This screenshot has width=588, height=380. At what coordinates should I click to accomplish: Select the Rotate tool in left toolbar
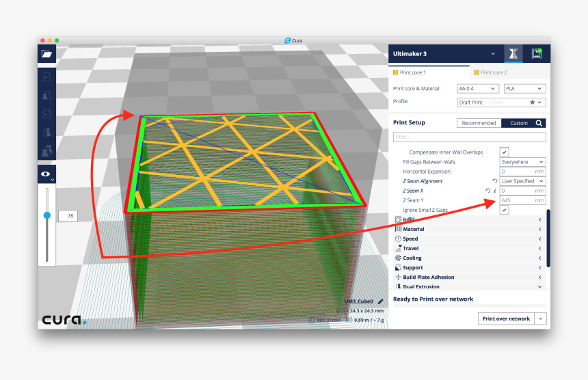coord(47,113)
